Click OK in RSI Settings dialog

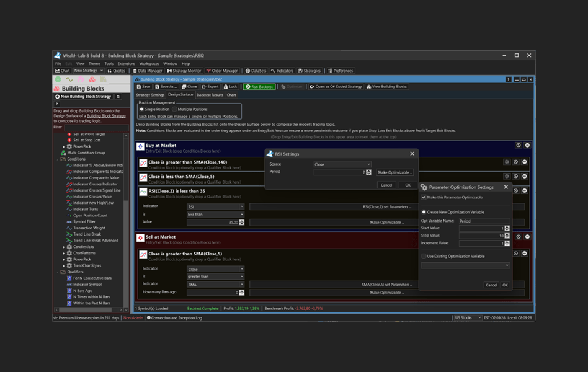(x=408, y=185)
